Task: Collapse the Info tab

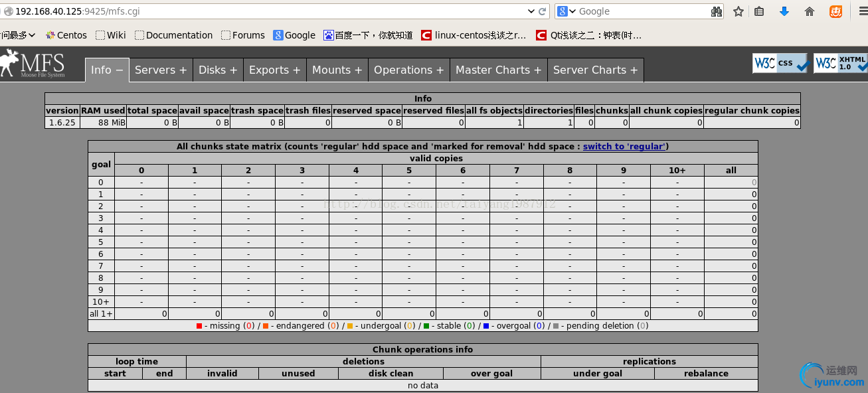Action: pos(107,70)
